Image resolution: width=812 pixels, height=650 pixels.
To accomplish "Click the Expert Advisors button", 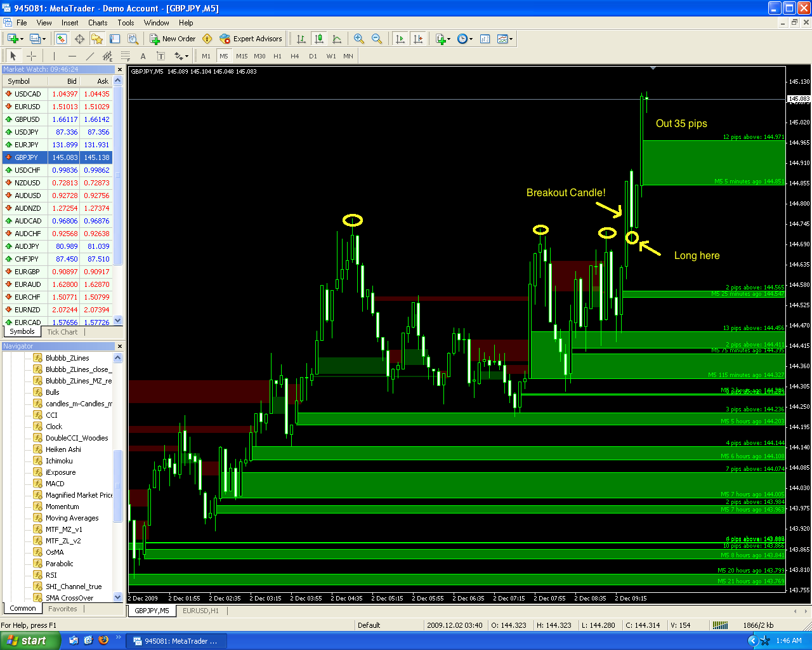I will coord(251,39).
